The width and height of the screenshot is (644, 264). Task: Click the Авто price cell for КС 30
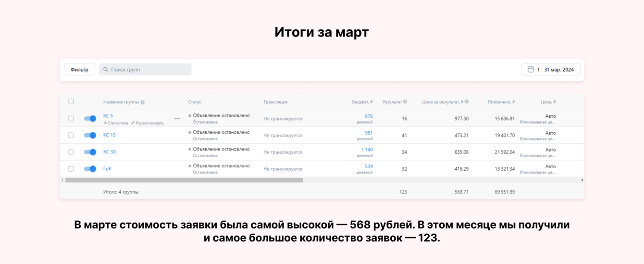click(550, 150)
